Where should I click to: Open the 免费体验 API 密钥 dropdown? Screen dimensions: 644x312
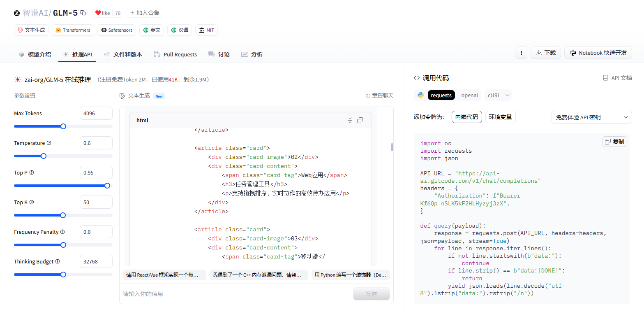(592, 117)
